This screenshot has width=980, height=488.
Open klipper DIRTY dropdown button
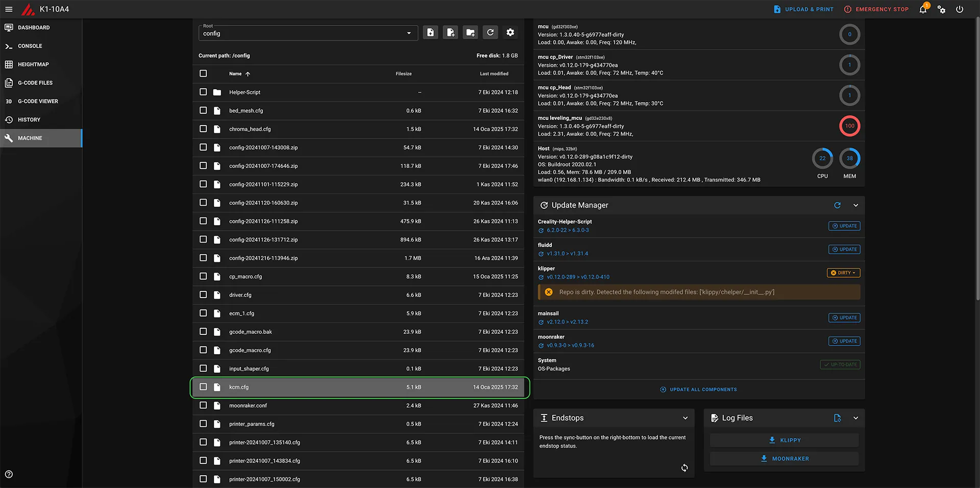tap(843, 273)
